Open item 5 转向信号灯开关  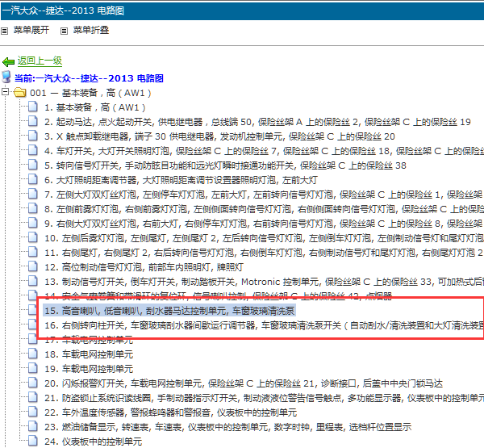(x=225, y=165)
